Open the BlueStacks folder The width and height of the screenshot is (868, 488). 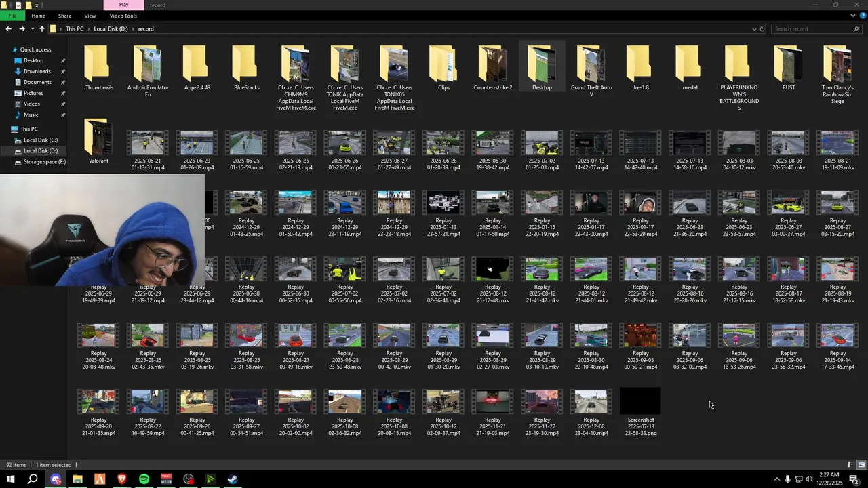pos(247,68)
